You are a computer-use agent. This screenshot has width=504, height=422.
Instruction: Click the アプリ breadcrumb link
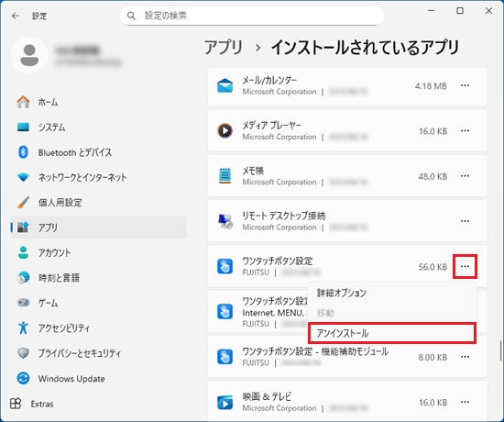tap(223, 48)
